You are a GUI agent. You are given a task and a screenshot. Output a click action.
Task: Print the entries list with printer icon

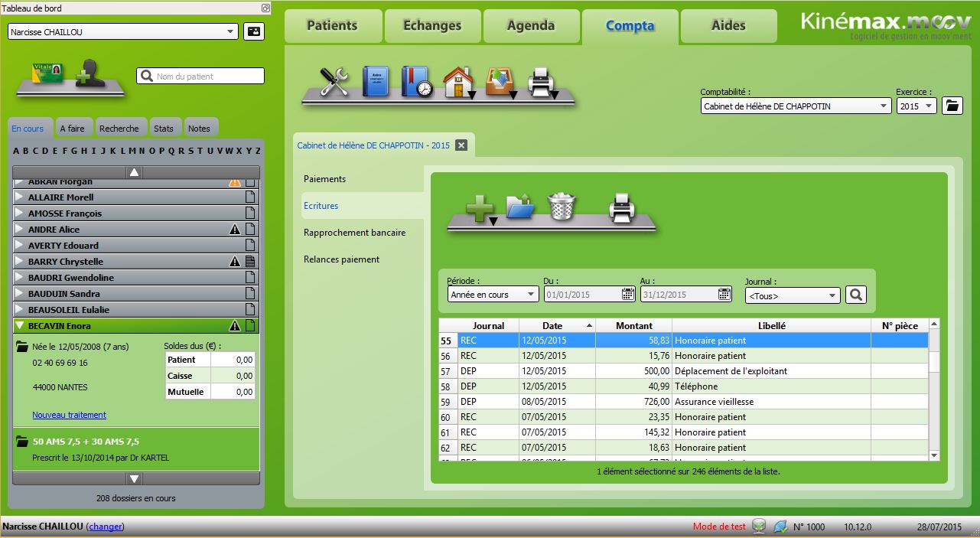click(621, 207)
